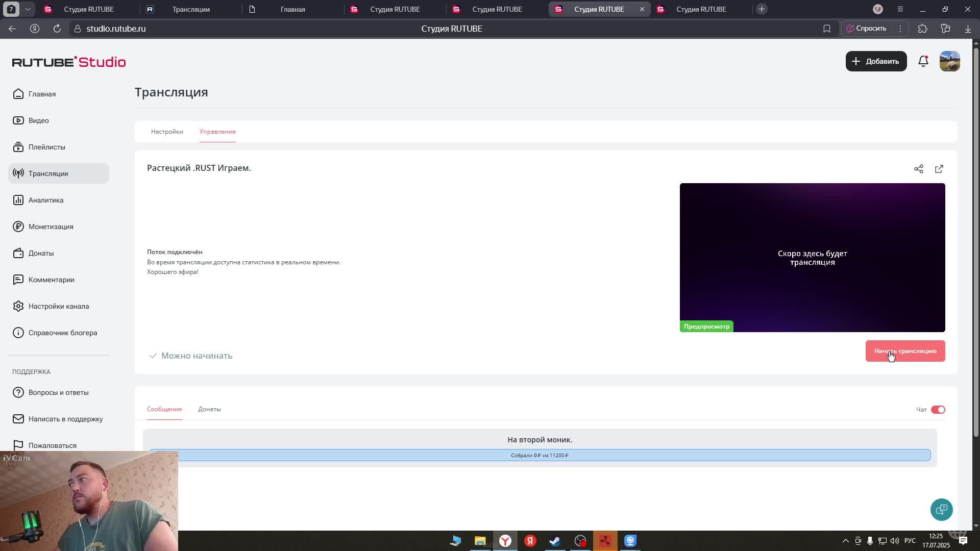Open the Монетизация section

[x=51, y=227]
